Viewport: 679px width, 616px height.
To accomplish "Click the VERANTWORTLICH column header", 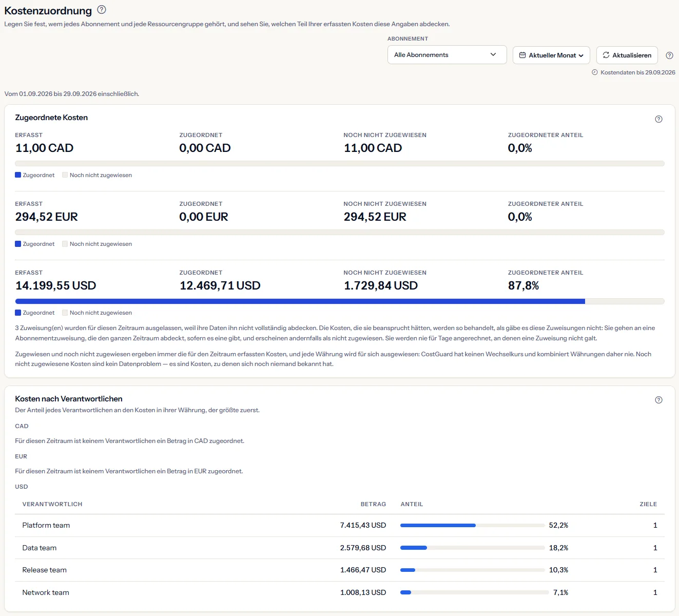I will 52,504.
